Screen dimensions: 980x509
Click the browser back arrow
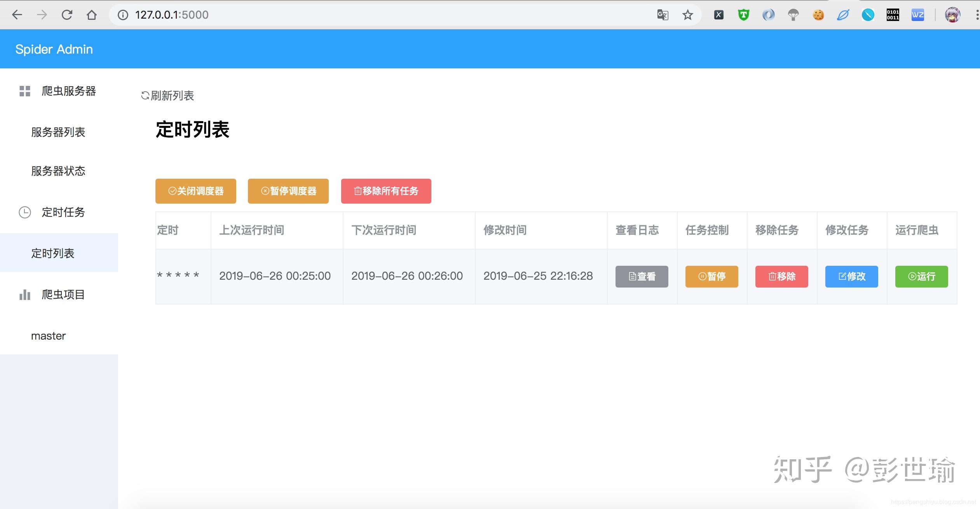coord(17,15)
